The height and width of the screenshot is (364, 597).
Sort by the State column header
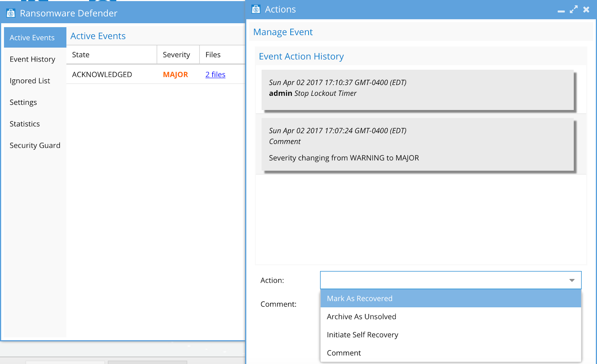(x=112, y=55)
